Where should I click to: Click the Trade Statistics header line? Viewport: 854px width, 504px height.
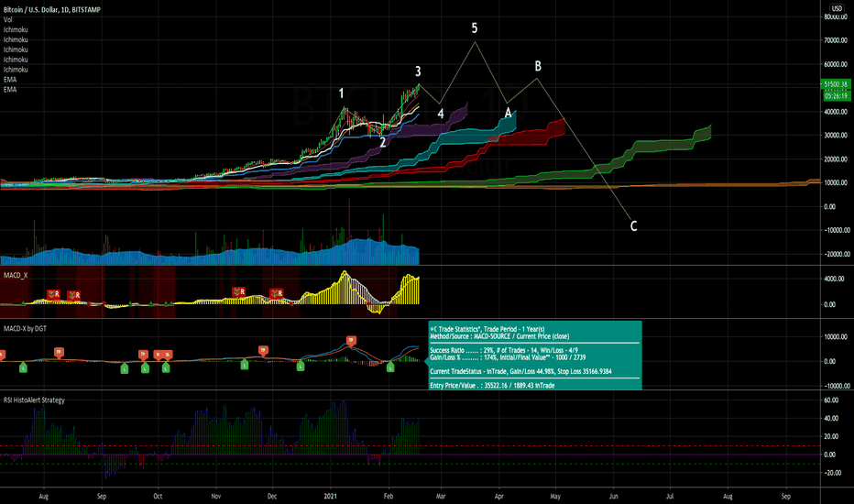pos(487,329)
